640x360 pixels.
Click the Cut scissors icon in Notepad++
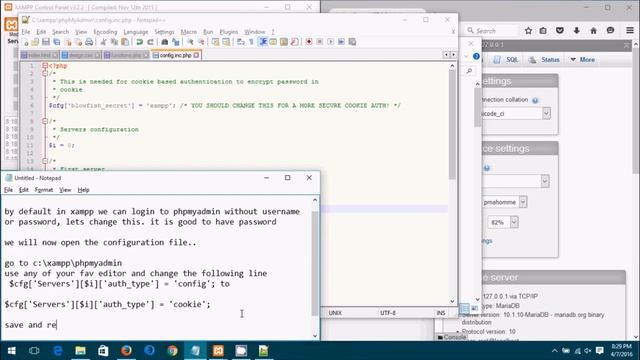103,42
